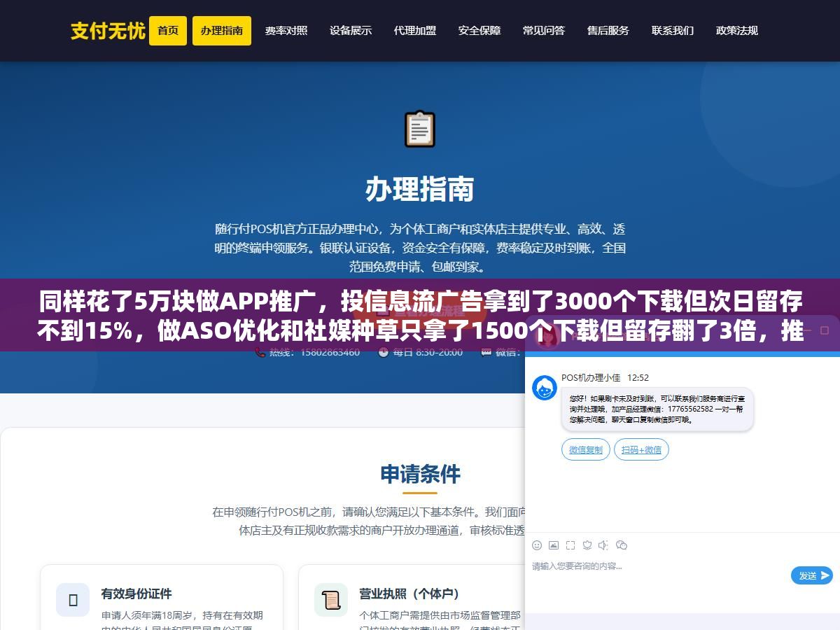Click the 营业执照（个体户） card title
This screenshot has width=840, height=630.
[409, 594]
